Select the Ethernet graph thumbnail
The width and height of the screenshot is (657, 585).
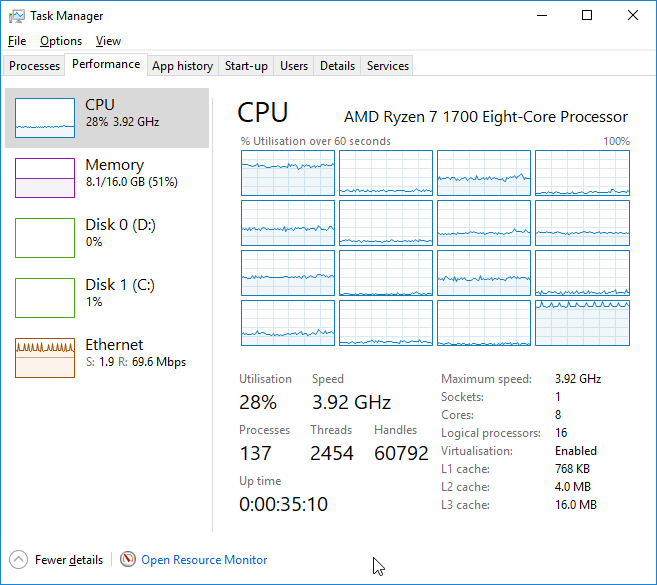pyautogui.click(x=45, y=358)
